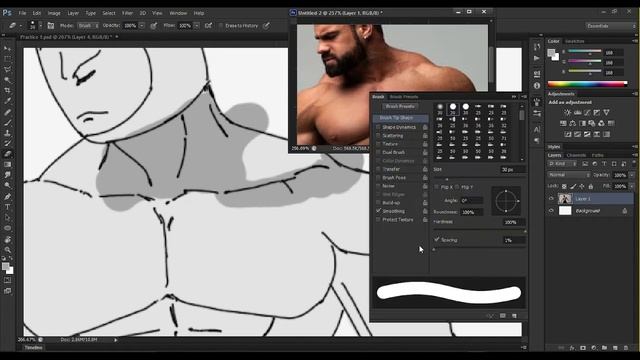Click the Lock transparent pixels icon
The width and height of the screenshot is (640, 360).
click(564, 186)
